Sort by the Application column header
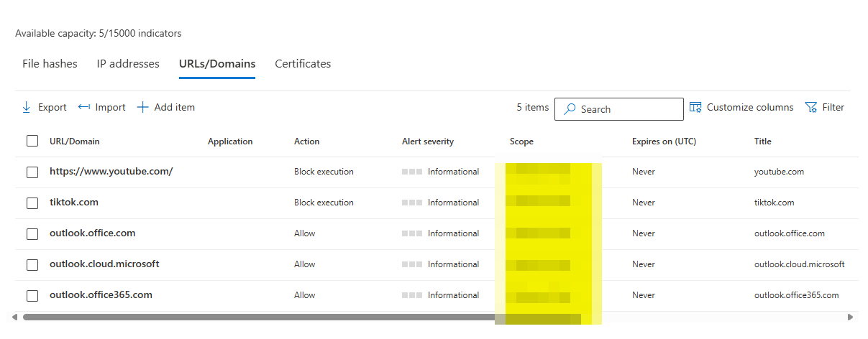The height and width of the screenshot is (339, 868). [x=230, y=141]
